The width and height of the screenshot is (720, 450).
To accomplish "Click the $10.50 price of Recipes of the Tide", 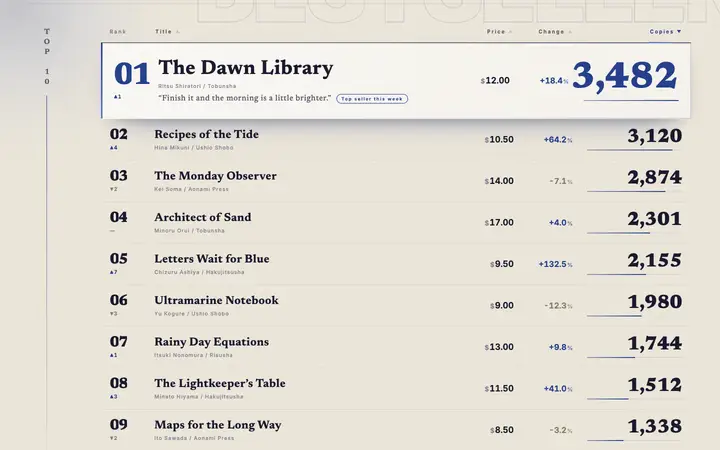I will pyautogui.click(x=499, y=140).
